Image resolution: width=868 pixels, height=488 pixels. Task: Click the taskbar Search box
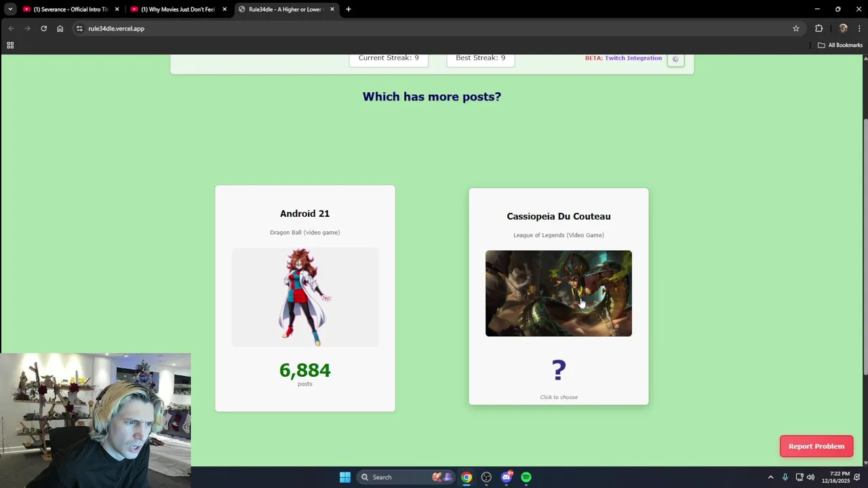[x=406, y=477]
